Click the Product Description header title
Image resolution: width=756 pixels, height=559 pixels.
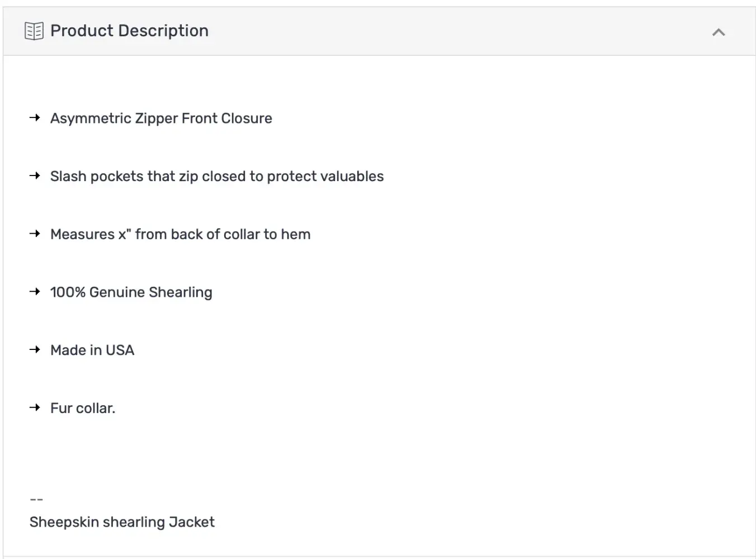pyautogui.click(x=129, y=31)
